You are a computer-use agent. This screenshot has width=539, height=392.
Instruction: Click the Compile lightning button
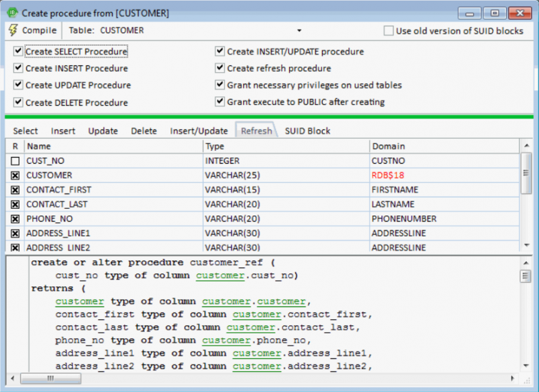pyautogui.click(x=32, y=30)
